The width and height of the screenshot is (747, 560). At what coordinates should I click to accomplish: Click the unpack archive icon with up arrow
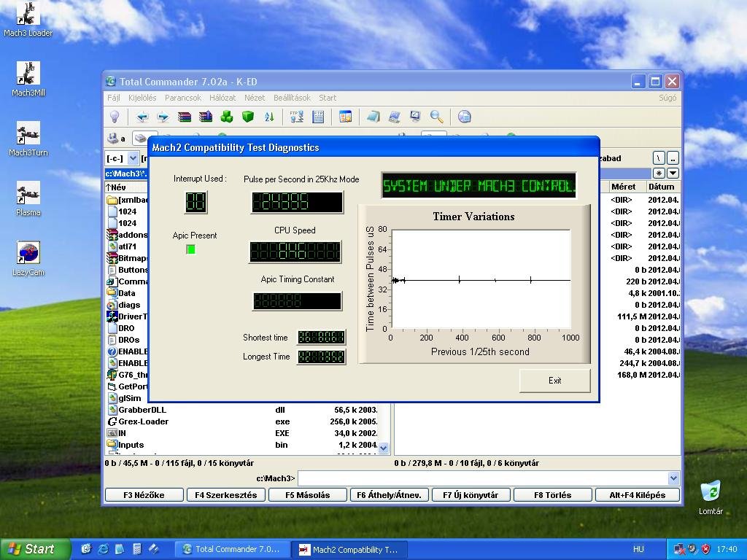point(206,117)
